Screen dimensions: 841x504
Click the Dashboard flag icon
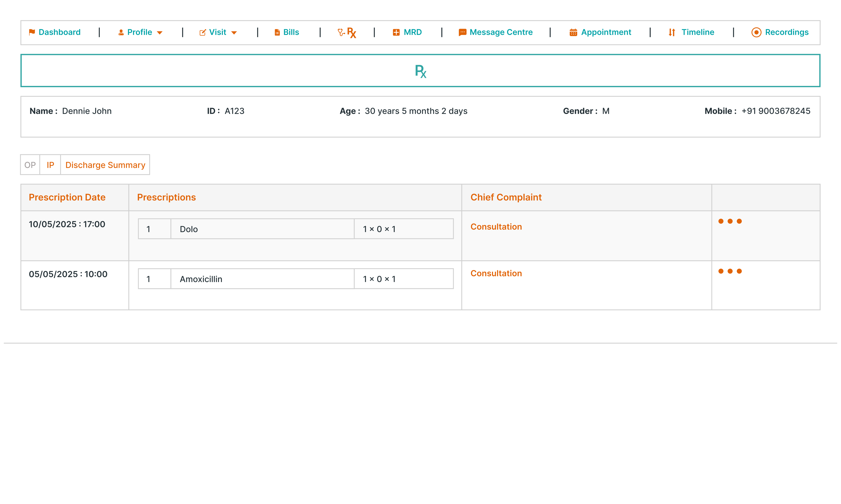coord(32,32)
